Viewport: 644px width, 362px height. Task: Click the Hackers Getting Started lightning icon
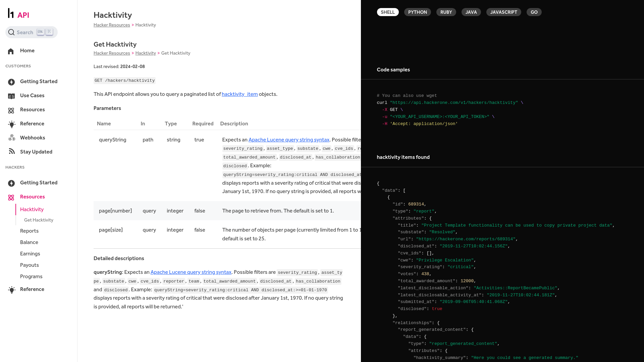coord(11,183)
